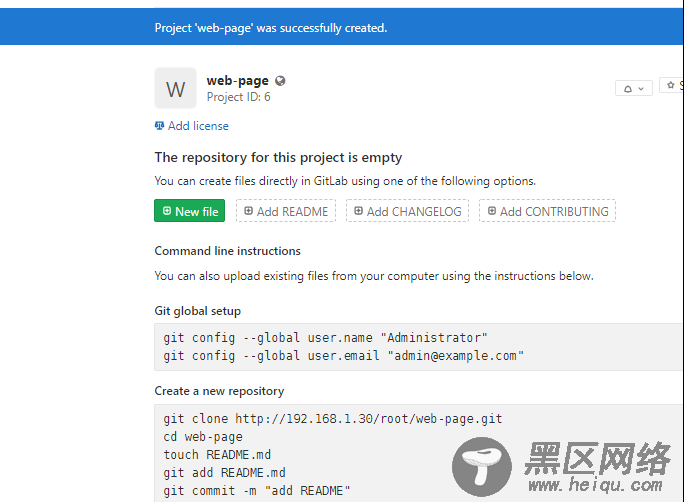
Task: Click the plus icon in Add README
Action: tap(248, 211)
